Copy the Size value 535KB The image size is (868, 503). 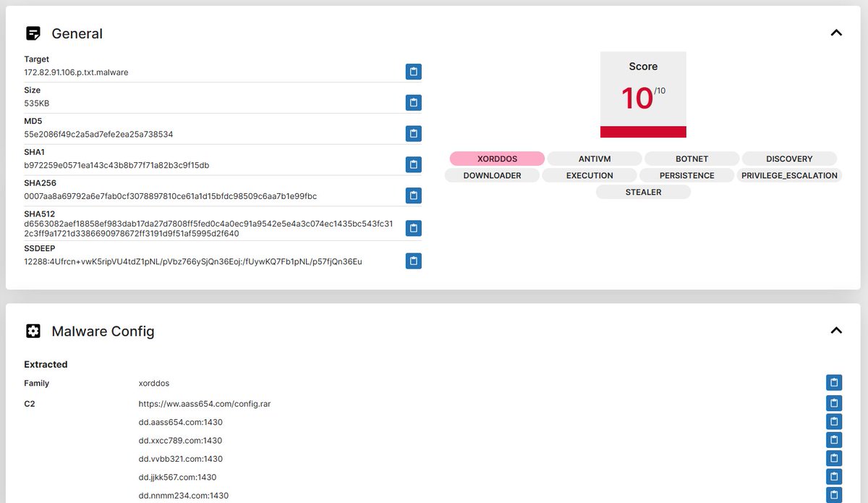pyautogui.click(x=413, y=103)
